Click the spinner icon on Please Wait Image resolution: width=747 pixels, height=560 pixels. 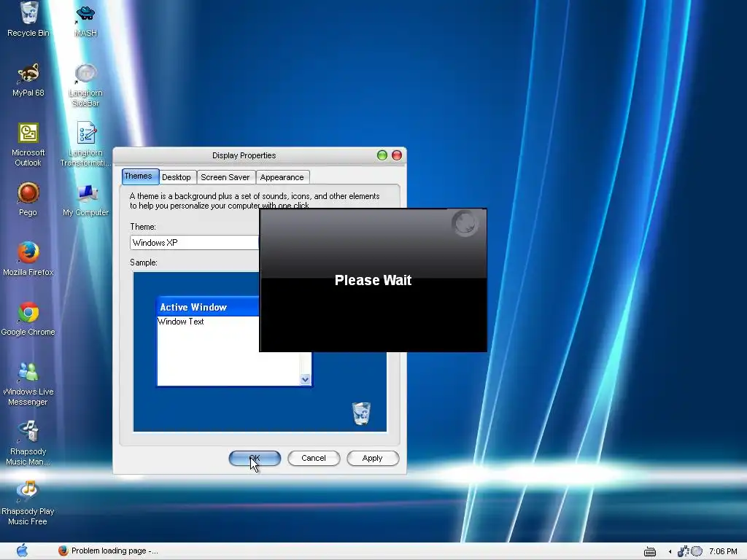pyautogui.click(x=465, y=223)
